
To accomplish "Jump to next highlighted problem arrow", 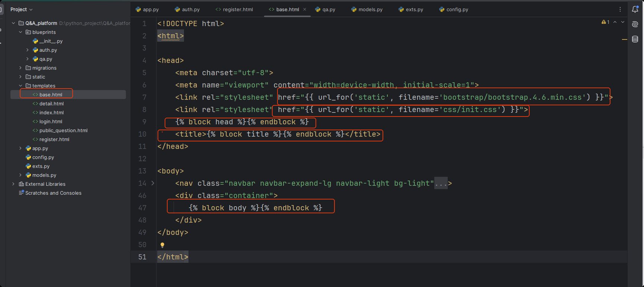I will [x=623, y=22].
